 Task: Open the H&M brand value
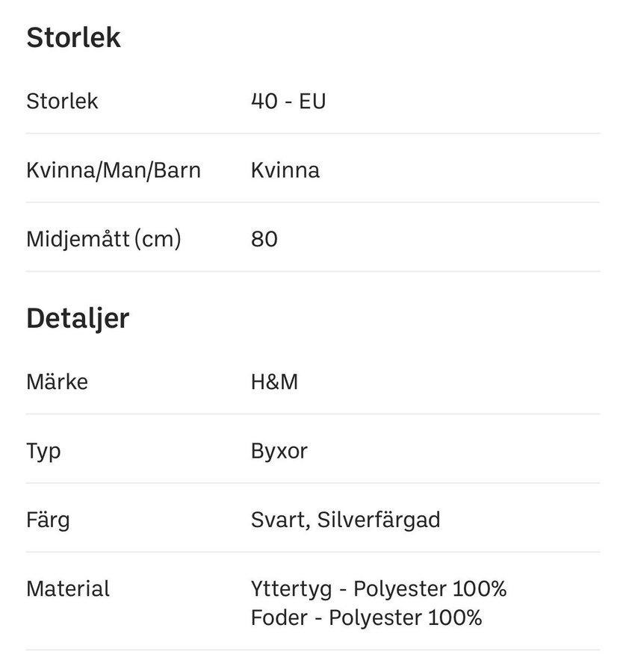[x=274, y=382]
